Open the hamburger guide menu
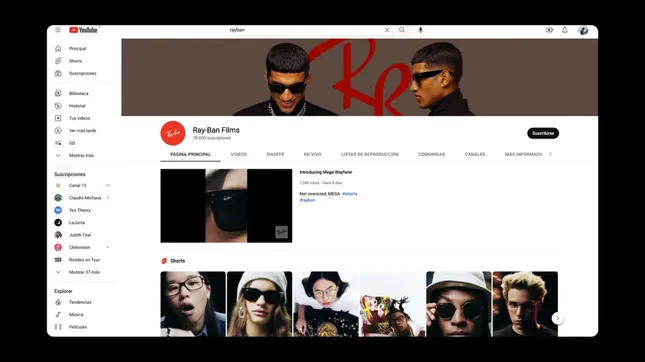 (58, 30)
